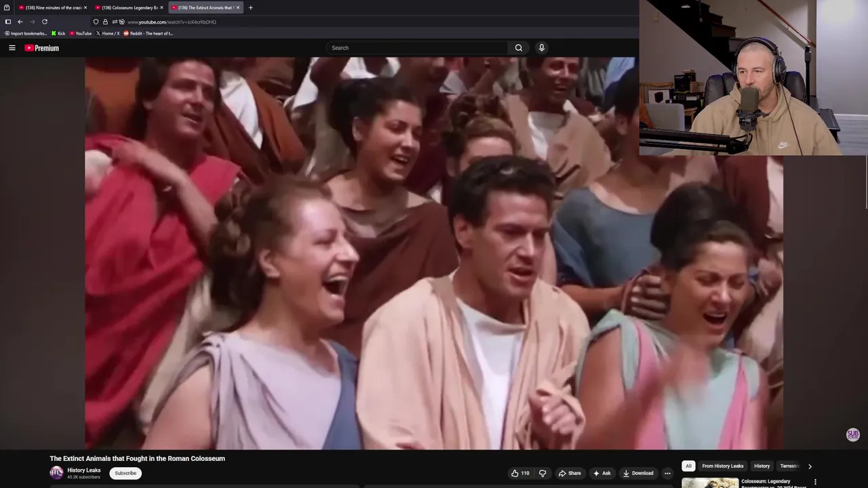Show tracking protection shield info
This screenshot has width=868, height=488.
coord(96,22)
